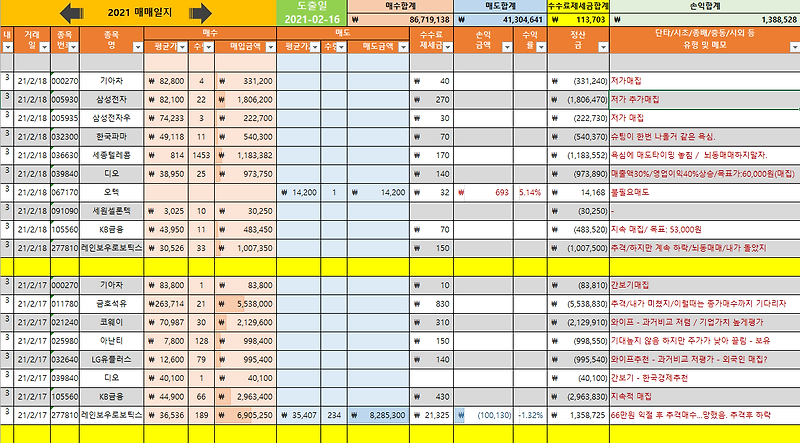Open the 거래일 column filter dropdown
The image size is (800, 443).
click(44, 47)
